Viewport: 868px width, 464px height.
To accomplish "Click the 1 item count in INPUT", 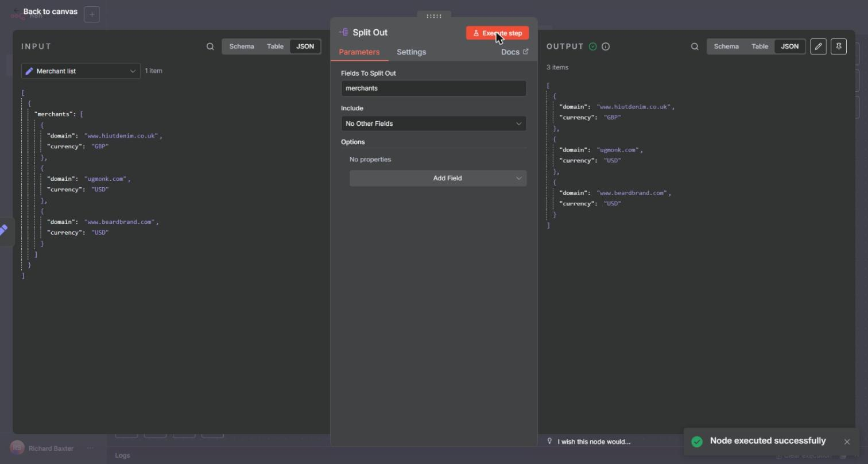I will point(153,71).
